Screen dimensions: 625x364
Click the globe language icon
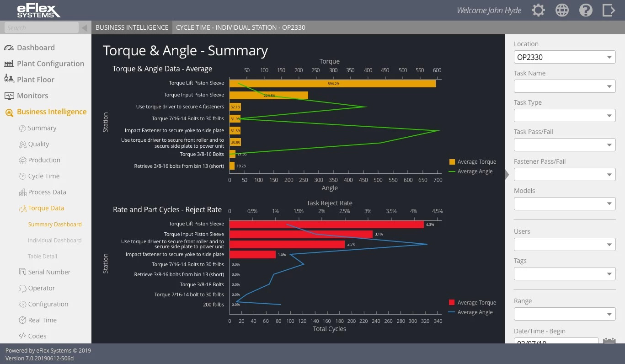[x=562, y=10]
